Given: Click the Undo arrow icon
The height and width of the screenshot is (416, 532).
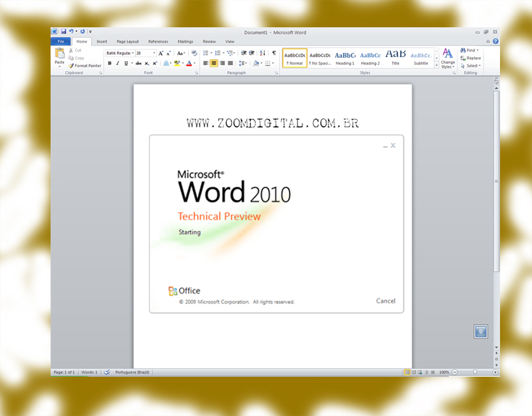Looking at the screenshot, I should [x=71, y=31].
